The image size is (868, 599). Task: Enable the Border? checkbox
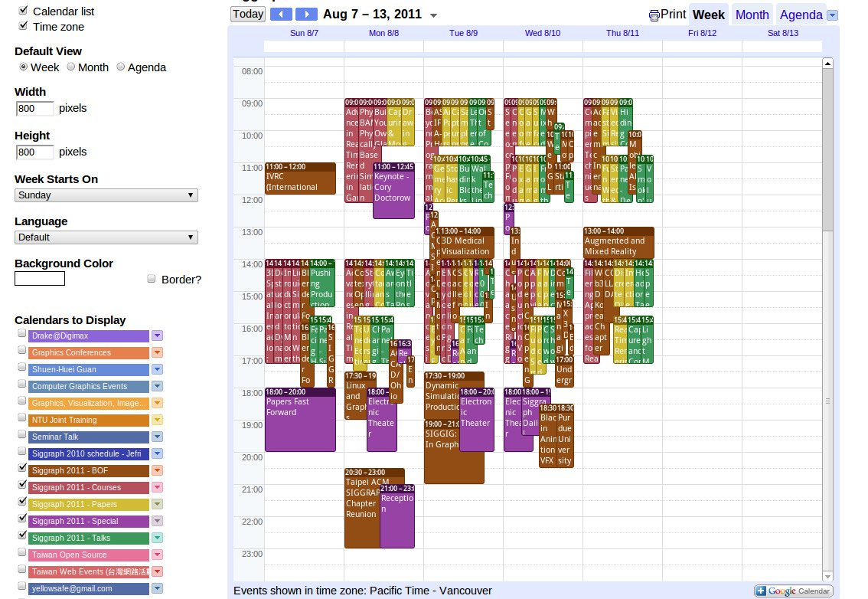click(151, 279)
